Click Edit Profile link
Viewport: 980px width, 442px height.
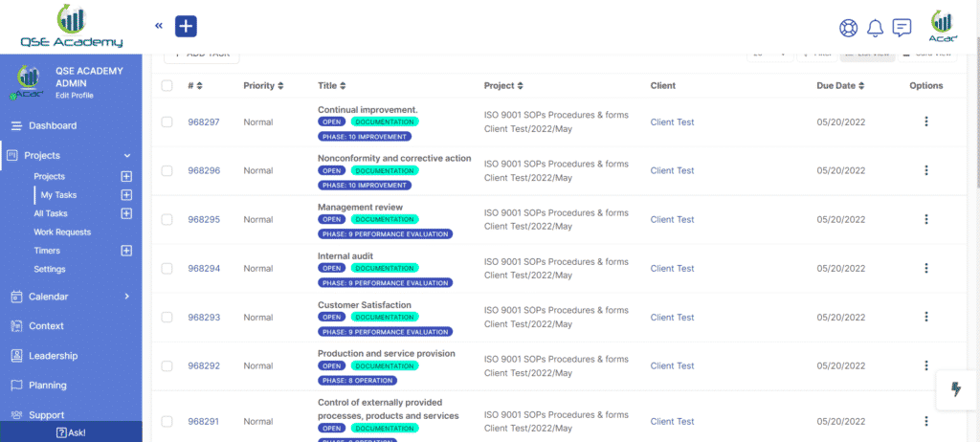[x=75, y=96]
